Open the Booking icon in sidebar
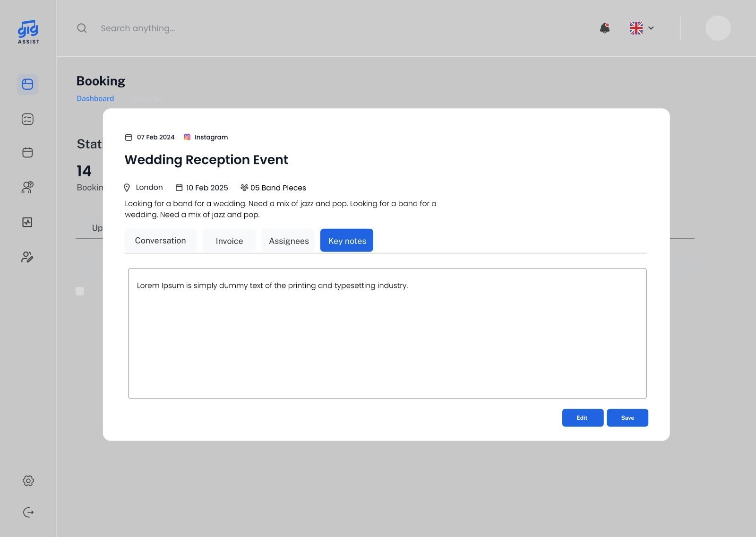Viewport: 756px width, 537px height. [27, 84]
